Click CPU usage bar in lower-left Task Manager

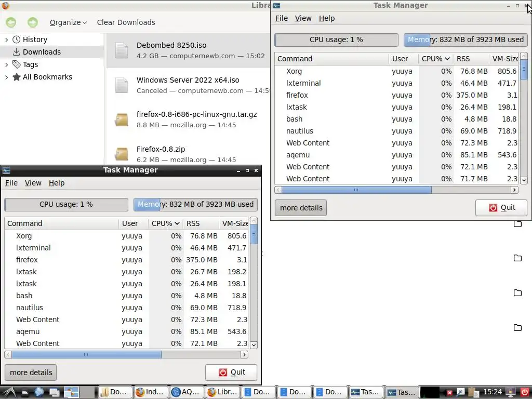[66, 204]
